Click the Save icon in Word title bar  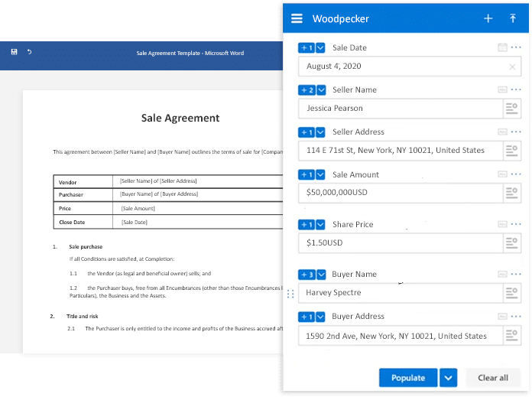coord(15,52)
